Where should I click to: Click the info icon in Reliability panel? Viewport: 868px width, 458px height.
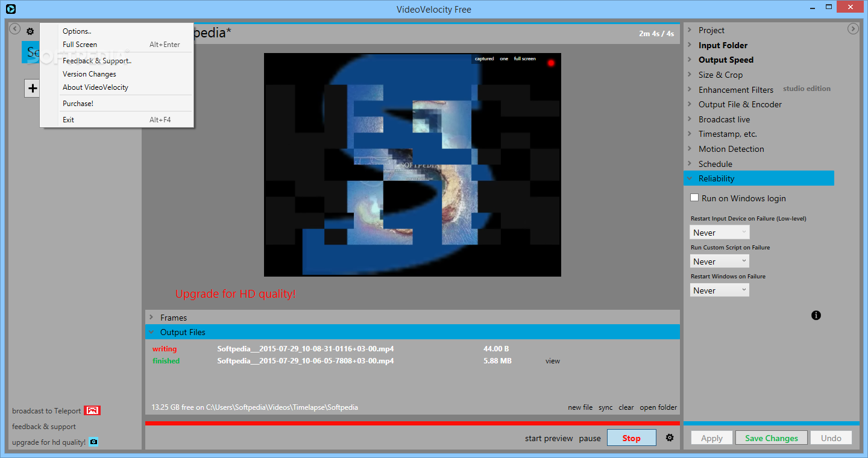pos(816,315)
